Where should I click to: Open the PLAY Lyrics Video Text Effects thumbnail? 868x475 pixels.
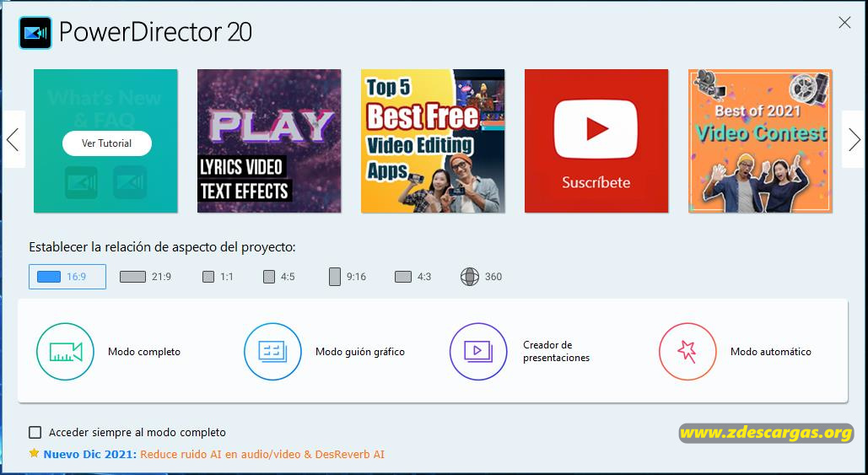269,141
